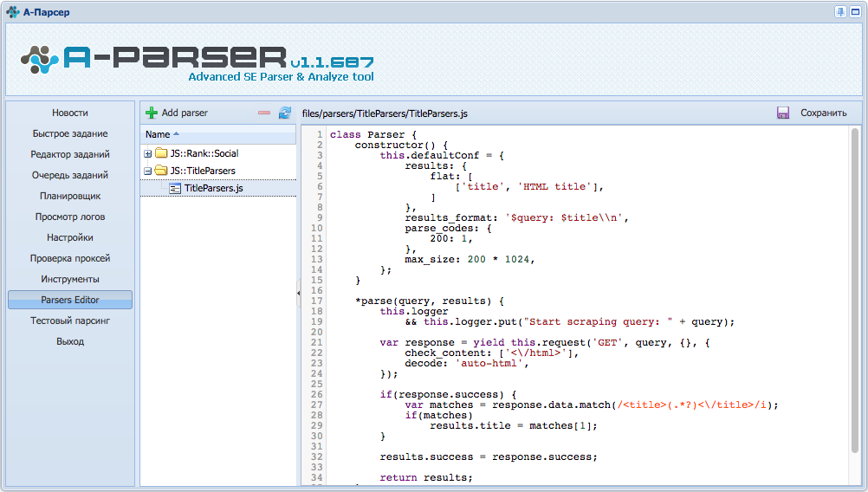Click the green plus Add parser icon
The height and width of the screenshot is (492, 868).
(151, 113)
